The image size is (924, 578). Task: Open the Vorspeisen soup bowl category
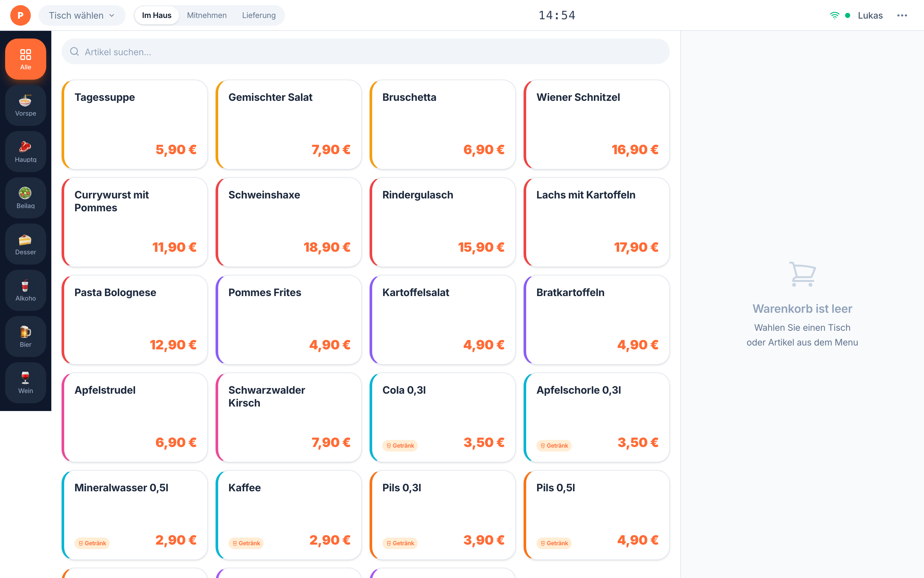tap(26, 105)
